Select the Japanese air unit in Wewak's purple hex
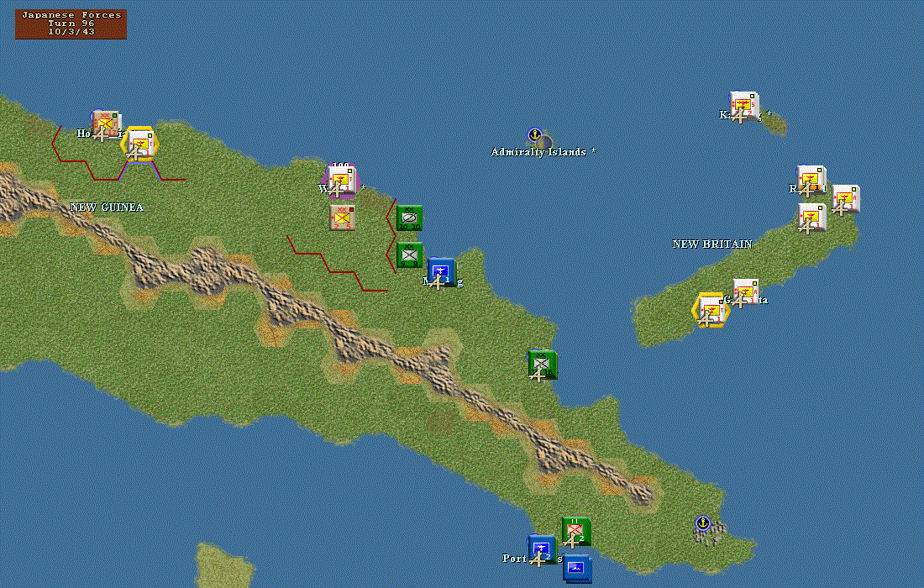 coord(341,181)
